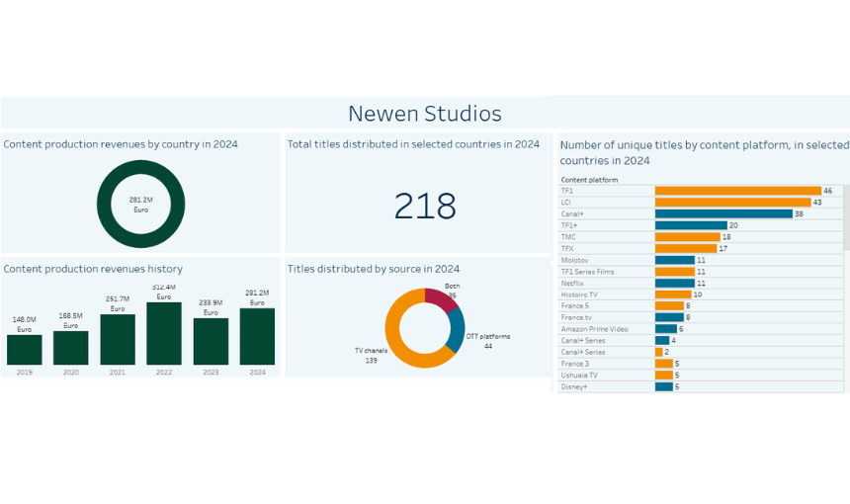This screenshot has height=504, width=850.
Task: Select the Molotov bar in platform chart
Action: point(674,260)
